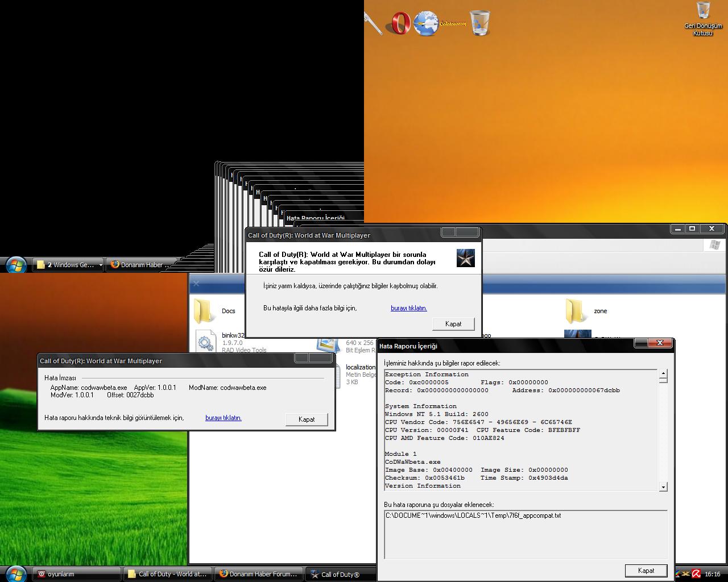
Task: Click Kapat in the crash notification dialog
Action: 453,324
